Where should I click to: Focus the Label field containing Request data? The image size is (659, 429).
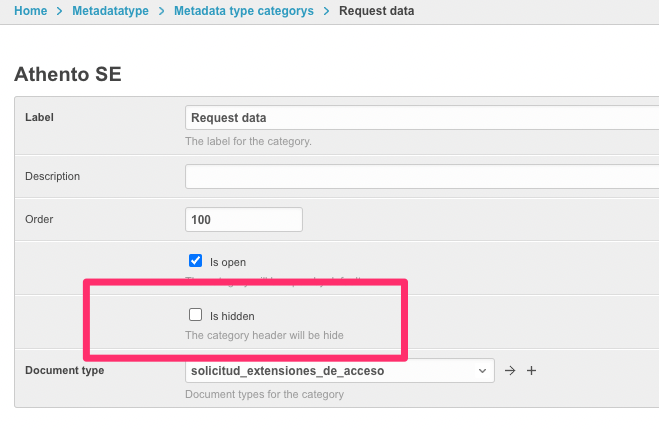420,117
